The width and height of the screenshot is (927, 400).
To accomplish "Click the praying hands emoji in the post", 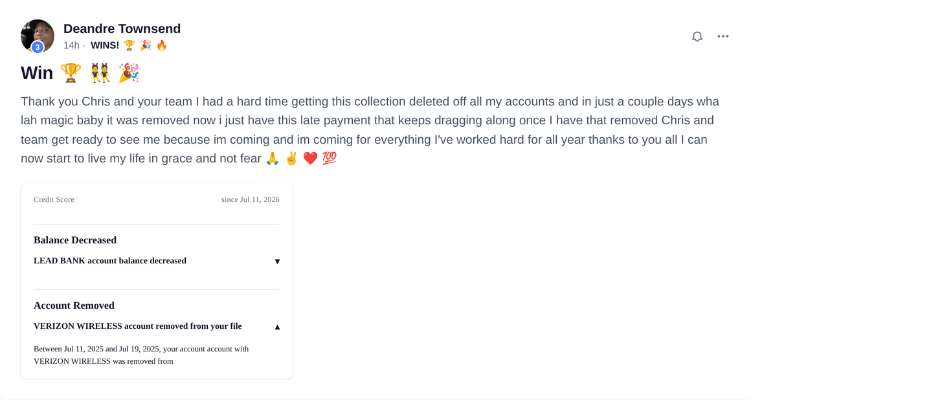I will pos(272,159).
